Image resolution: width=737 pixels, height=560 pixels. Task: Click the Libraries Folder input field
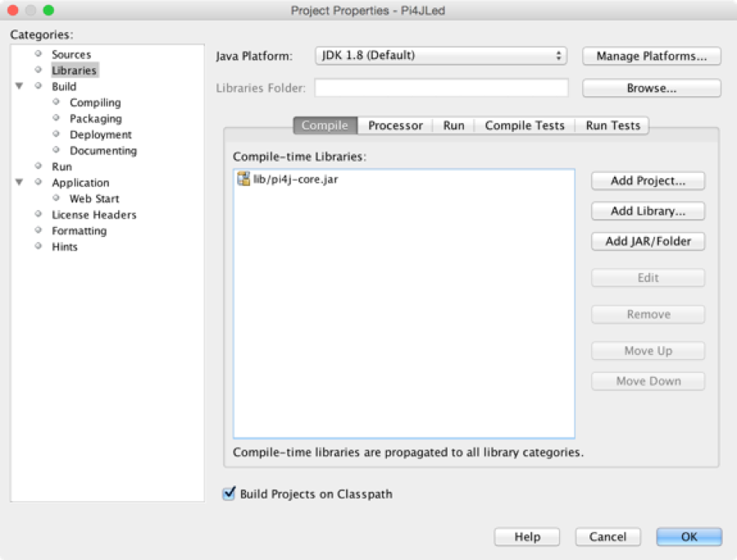pos(441,88)
